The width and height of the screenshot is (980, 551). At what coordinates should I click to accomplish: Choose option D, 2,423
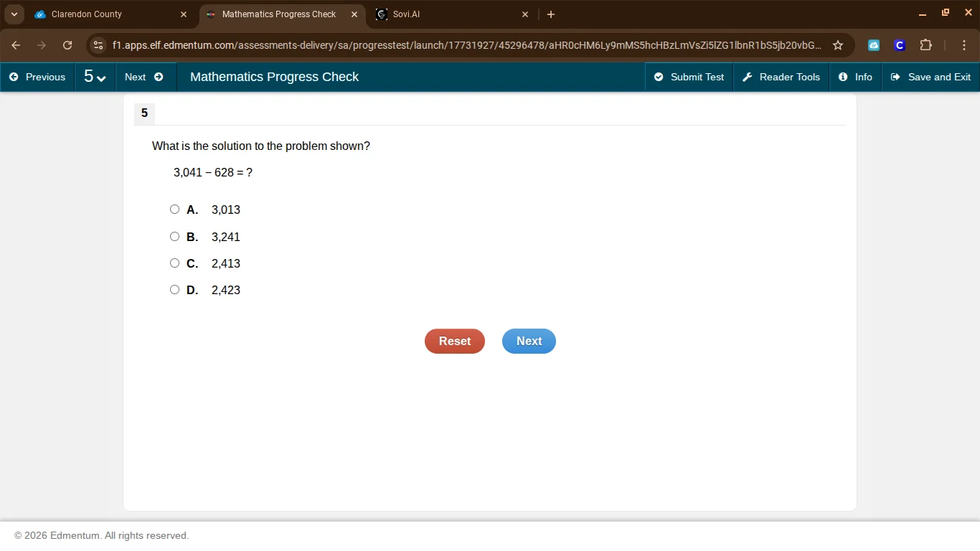[174, 289]
